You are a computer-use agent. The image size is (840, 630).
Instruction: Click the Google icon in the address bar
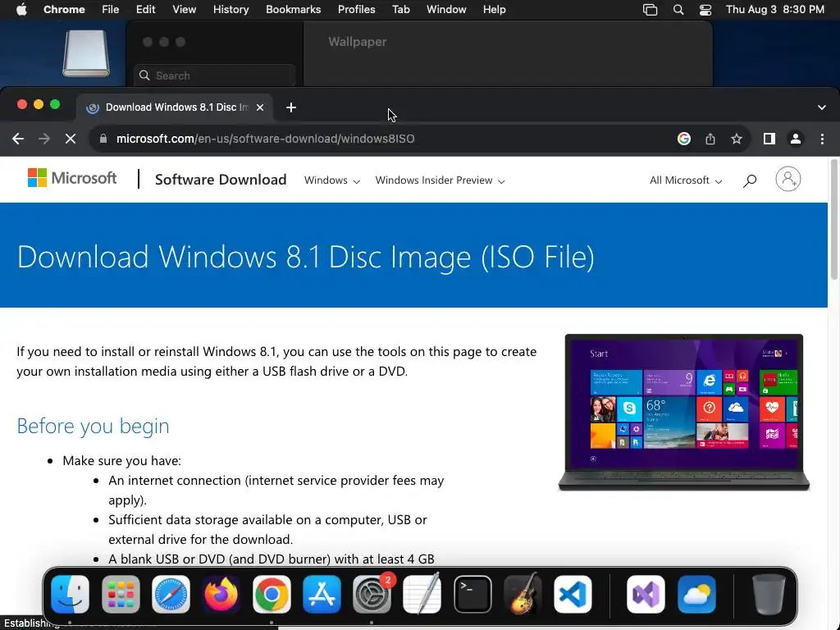[683, 139]
